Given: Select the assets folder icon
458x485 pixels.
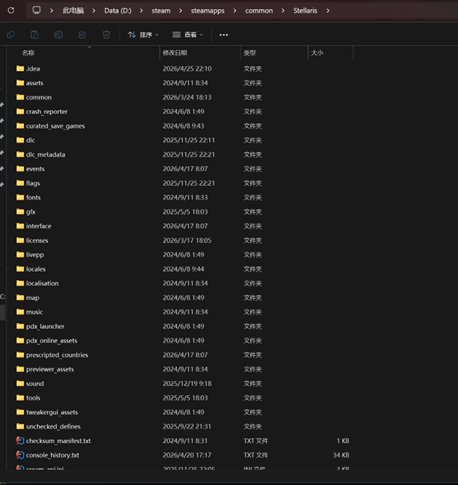Looking at the screenshot, I should (20, 83).
